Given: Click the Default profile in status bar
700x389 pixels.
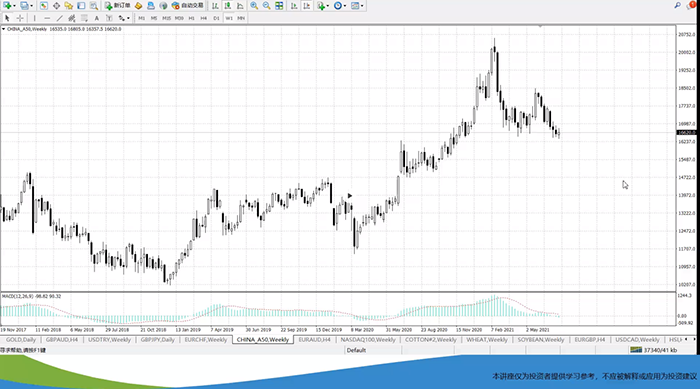Looking at the screenshot, I should point(356,350).
